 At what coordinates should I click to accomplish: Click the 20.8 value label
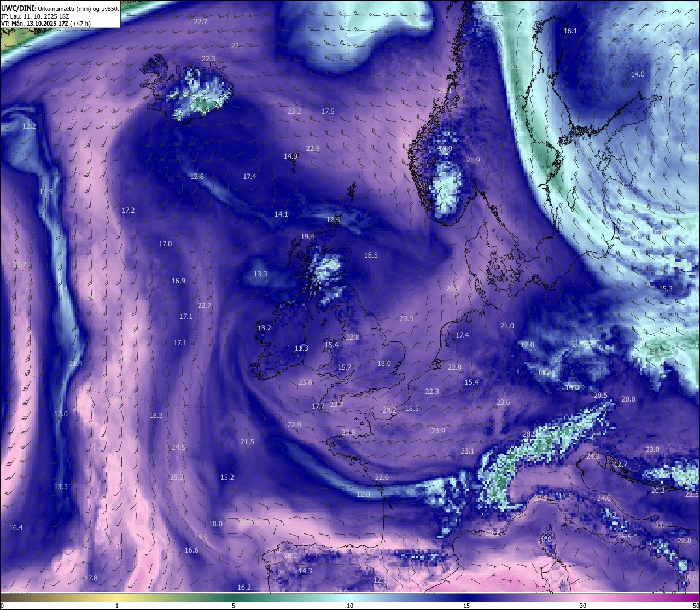(x=628, y=399)
